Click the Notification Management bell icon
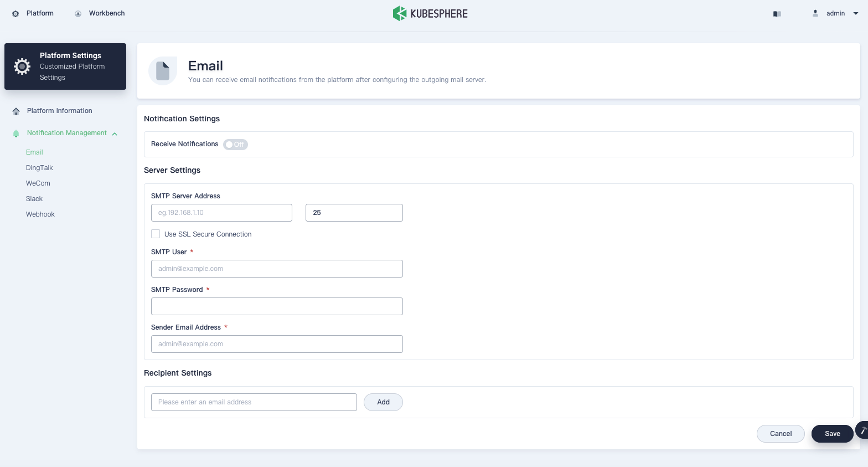Screen dimensions: 868x467 [x=16, y=134]
